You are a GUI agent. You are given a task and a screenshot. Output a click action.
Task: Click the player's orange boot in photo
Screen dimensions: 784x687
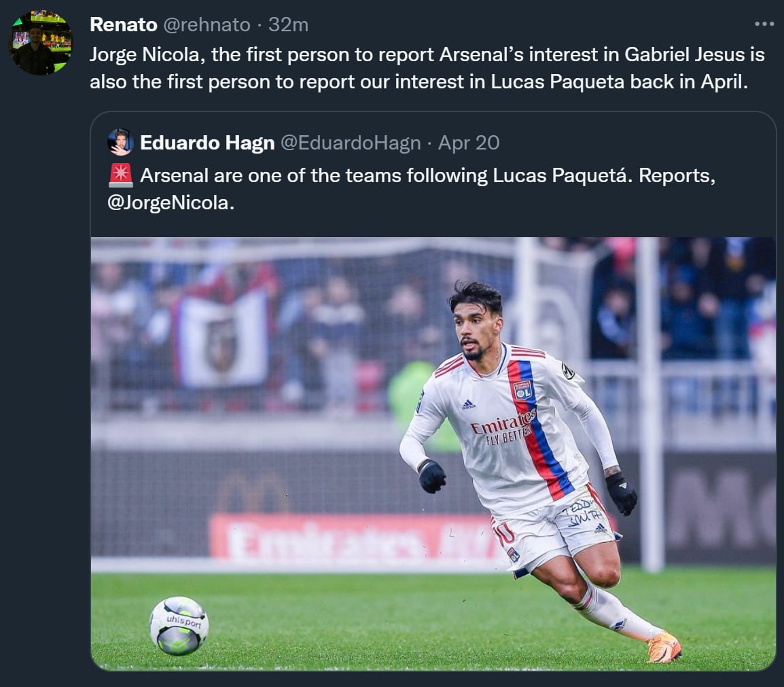(x=664, y=647)
